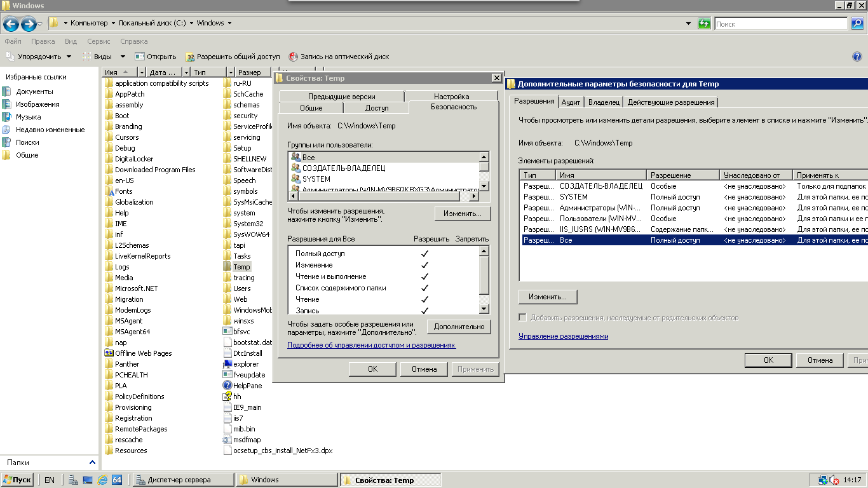Switch to Владелец tab
Screen dimensions: 868x488
(604, 102)
